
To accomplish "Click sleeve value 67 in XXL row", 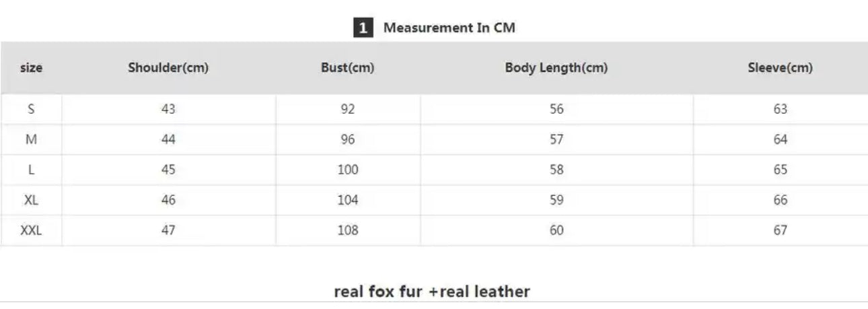I will (x=780, y=231).
